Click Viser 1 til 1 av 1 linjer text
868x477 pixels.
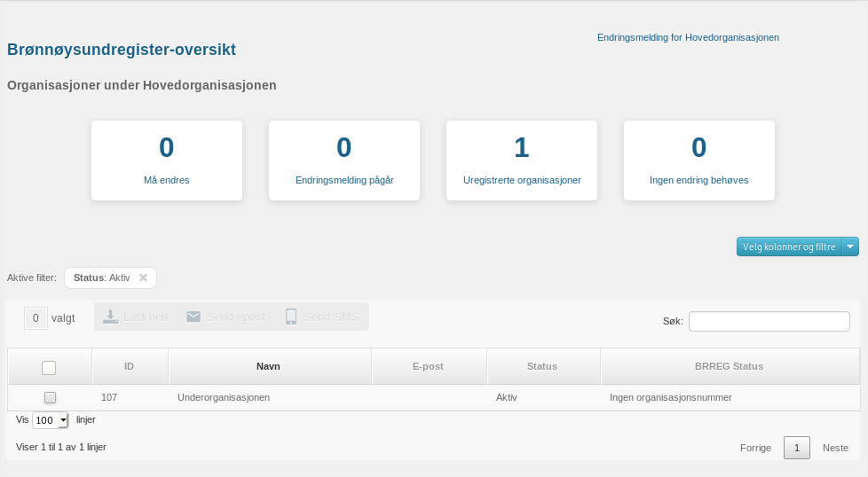(61, 447)
